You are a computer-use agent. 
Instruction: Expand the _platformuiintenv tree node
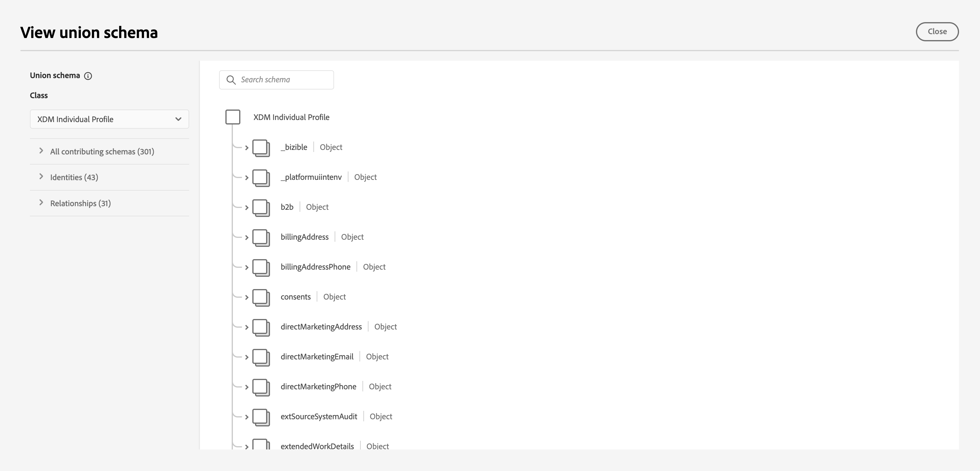coord(247,178)
